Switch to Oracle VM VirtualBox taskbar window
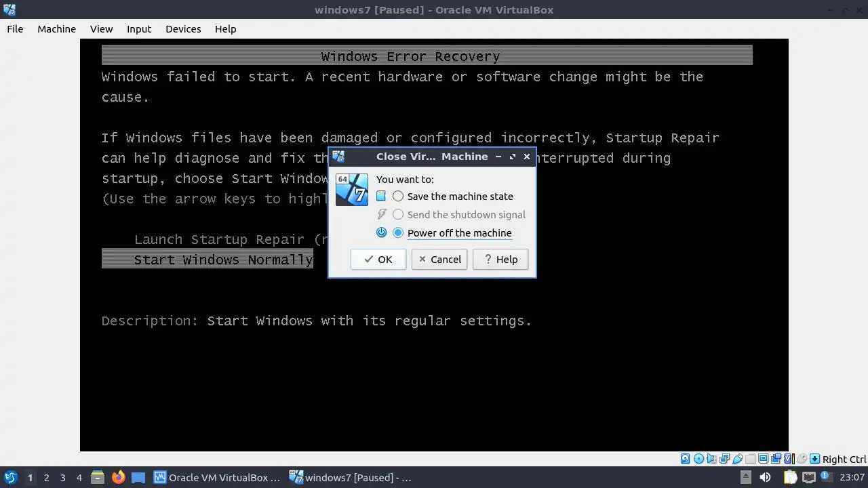This screenshot has height=488, width=868. [x=217, y=477]
